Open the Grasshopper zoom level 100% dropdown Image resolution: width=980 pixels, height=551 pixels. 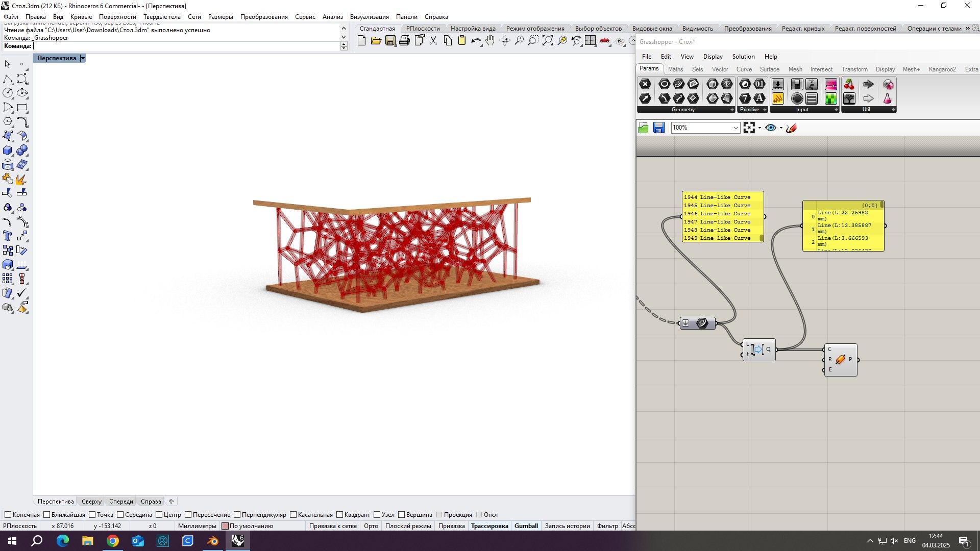click(x=736, y=128)
